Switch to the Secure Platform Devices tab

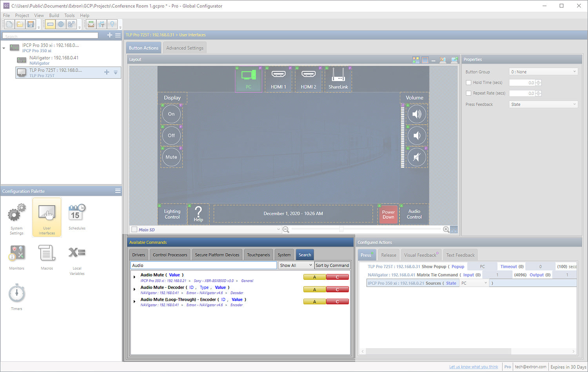pyautogui.click(x=217, y=255)
